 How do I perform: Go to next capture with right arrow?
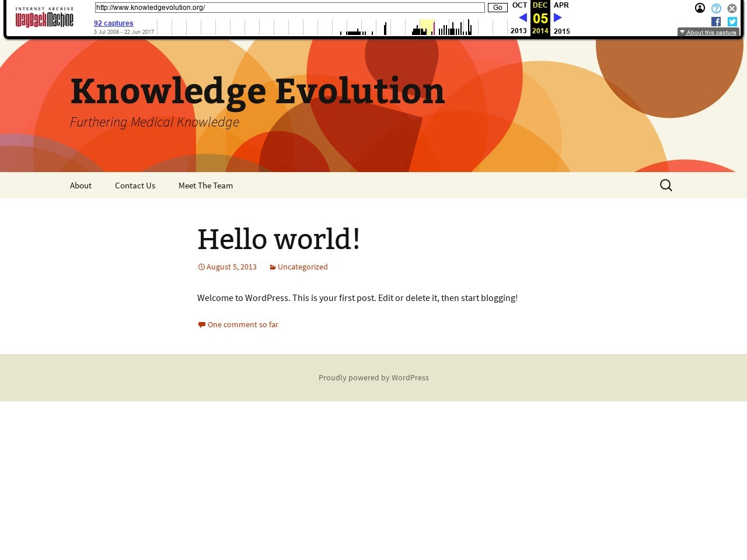point(557,18)
